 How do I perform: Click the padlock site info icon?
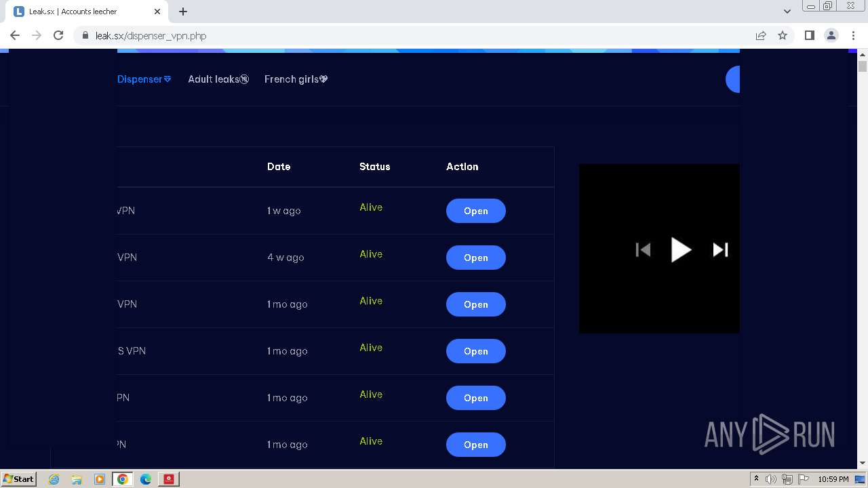point(85,36)
